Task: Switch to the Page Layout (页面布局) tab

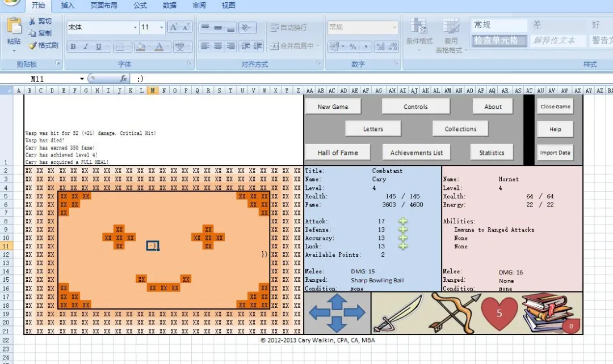Action: coord(104,5)
